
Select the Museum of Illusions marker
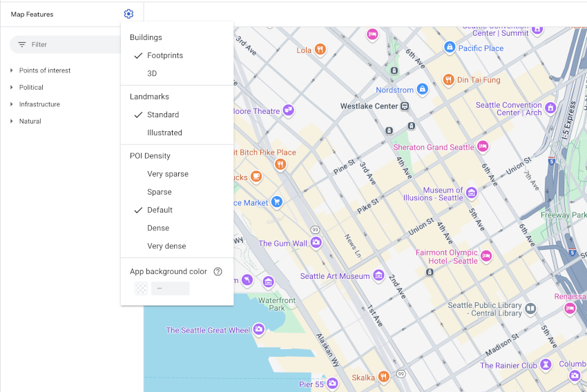coord(471,193)
